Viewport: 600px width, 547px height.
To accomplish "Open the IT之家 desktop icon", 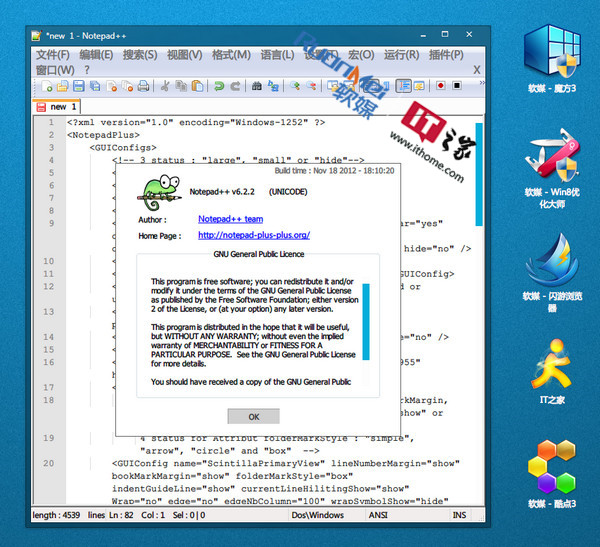I will coord(552,372).
